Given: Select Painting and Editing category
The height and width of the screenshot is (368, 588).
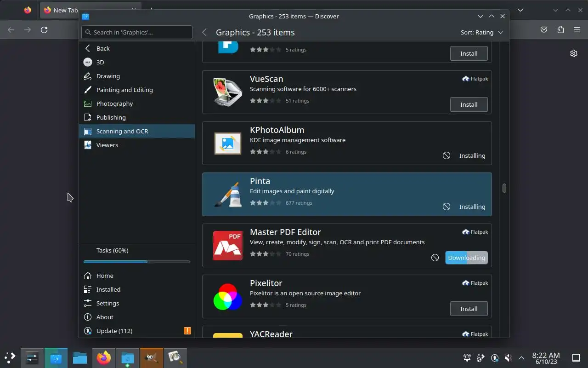Looking at the screenshot, I should 137,90.
